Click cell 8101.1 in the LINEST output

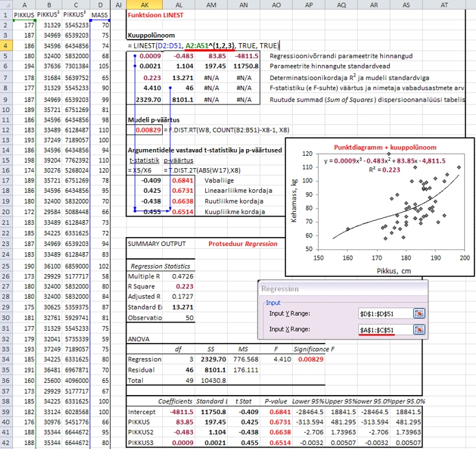point(178,100)
